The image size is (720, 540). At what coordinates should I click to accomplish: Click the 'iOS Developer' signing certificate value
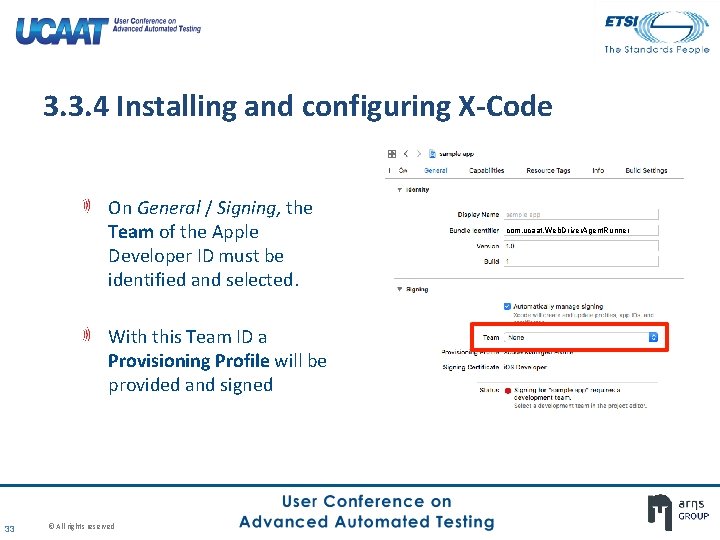pyautogui.click(x=525, y=367)
